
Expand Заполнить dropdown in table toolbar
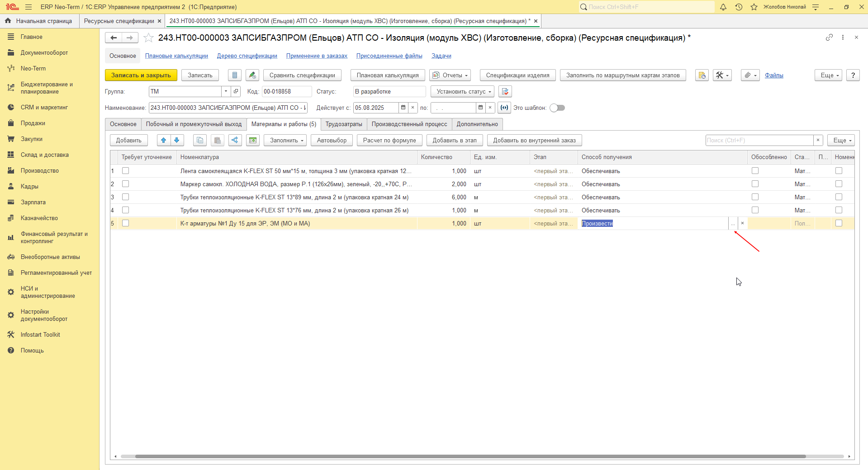[285, 140]
